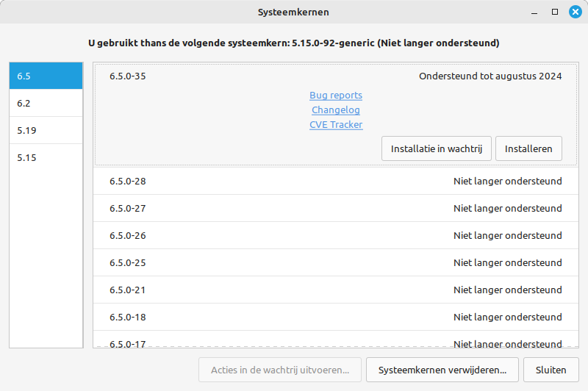Image resolution: width=588 pixels, height=391 pixels.
Task: Expand kernel row 6.5.0-28
Action: (335, 182)
